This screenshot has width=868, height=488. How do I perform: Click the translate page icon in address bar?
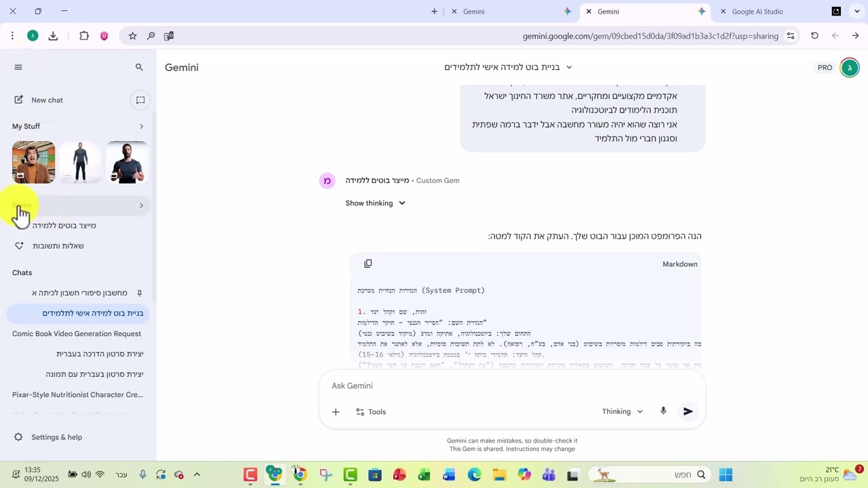coord(169,36)
